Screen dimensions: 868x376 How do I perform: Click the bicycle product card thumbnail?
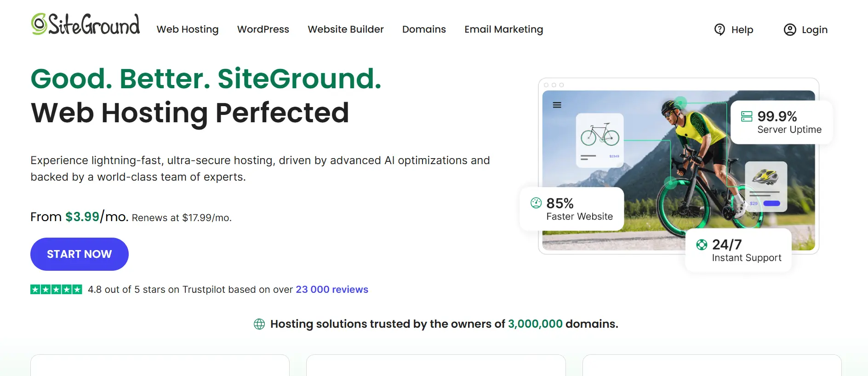pyautogui.click(x=600, y=140)
